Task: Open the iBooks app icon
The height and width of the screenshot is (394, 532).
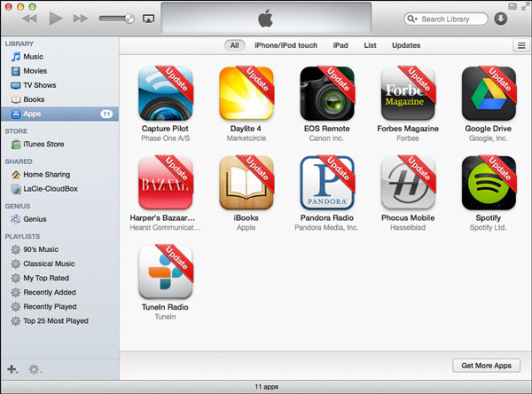Action: (246, 183)
